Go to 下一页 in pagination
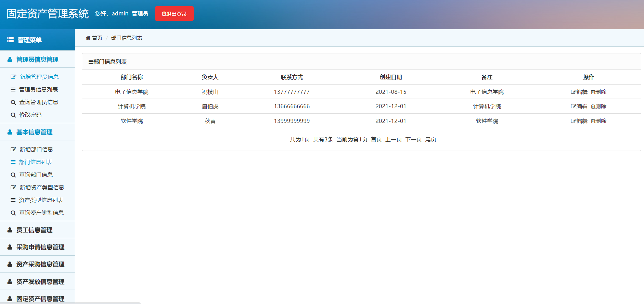Image resolution: width=644 pixels, height=304 pixels. click(x=413, y=139)
